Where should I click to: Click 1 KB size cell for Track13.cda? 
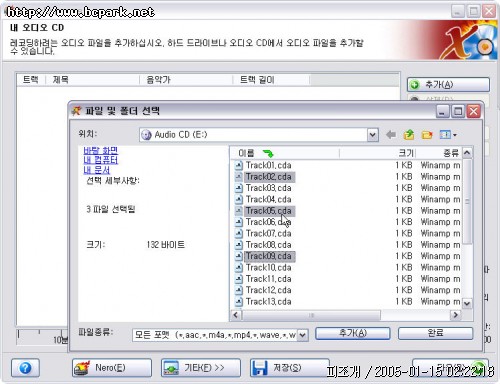(404, 301)
